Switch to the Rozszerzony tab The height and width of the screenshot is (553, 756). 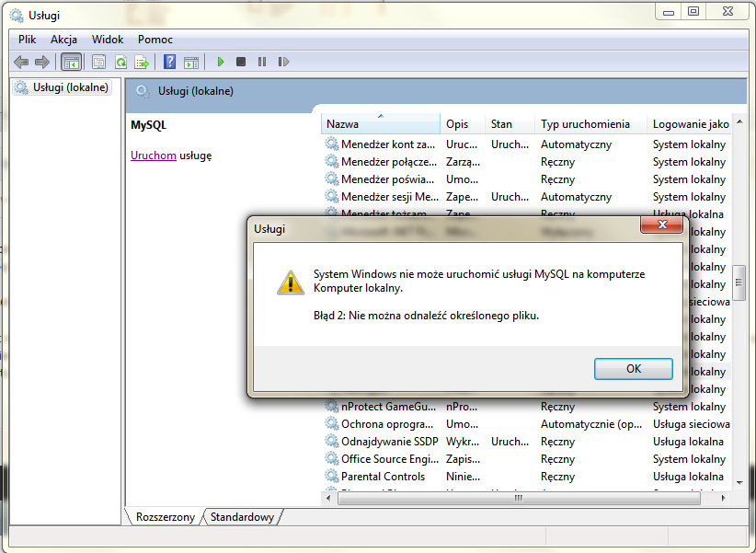point(165,517)
